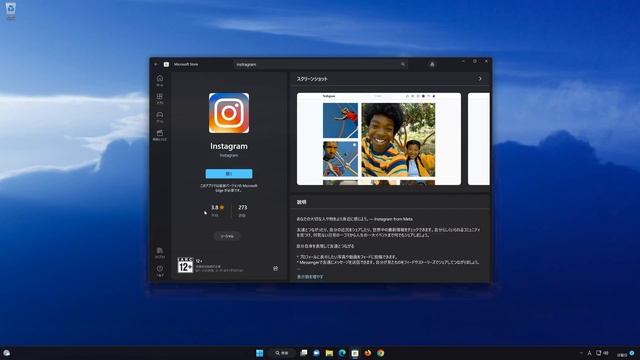
Task: Click the Microsoft Store logo in title bar
Action: tap(166, 64)
